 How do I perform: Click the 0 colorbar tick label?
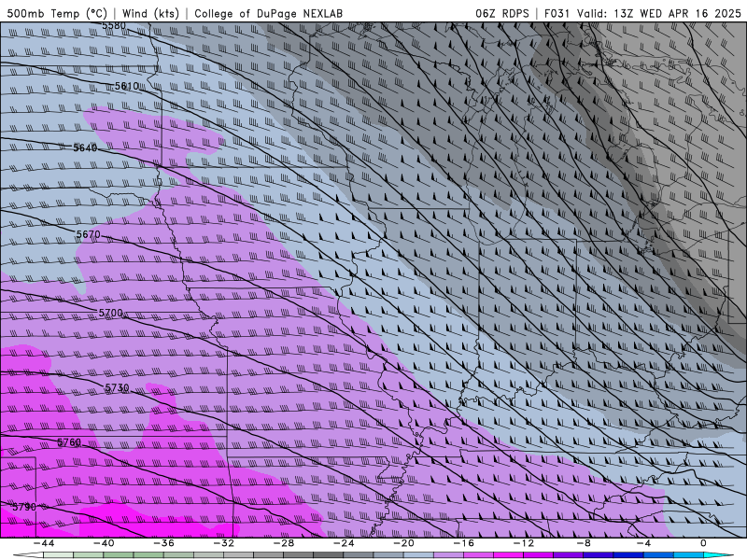point(703,543)
